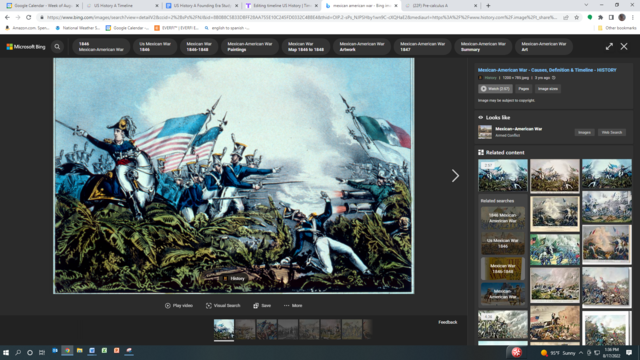Image resolution: width=640 pixels, height=360 pixels.
Task: Open the Extensions puzzle icon
Action: click(x=600, y=18)
